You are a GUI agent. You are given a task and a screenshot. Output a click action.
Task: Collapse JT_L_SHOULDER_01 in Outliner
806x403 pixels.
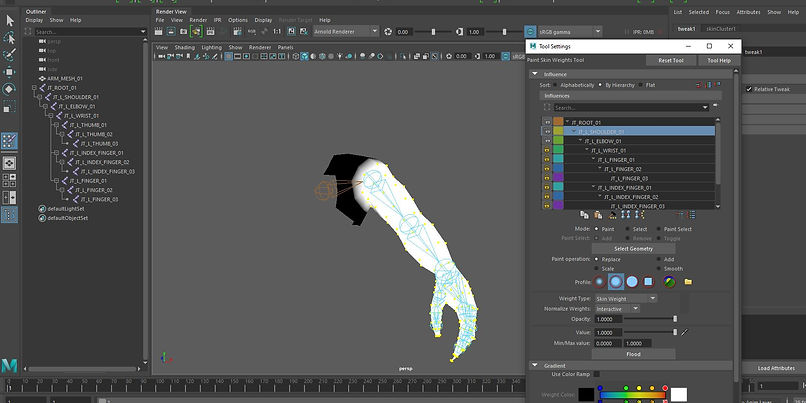40,97
